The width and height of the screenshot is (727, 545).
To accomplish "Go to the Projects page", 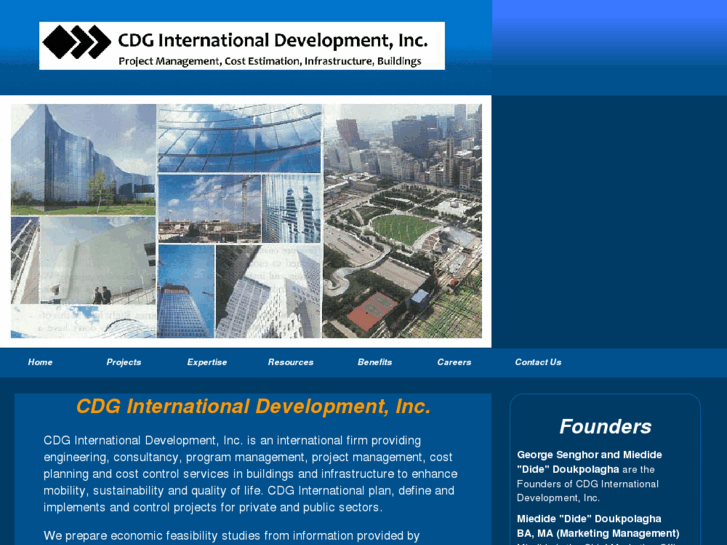I will pyautogui.click(x=124, y=362).
